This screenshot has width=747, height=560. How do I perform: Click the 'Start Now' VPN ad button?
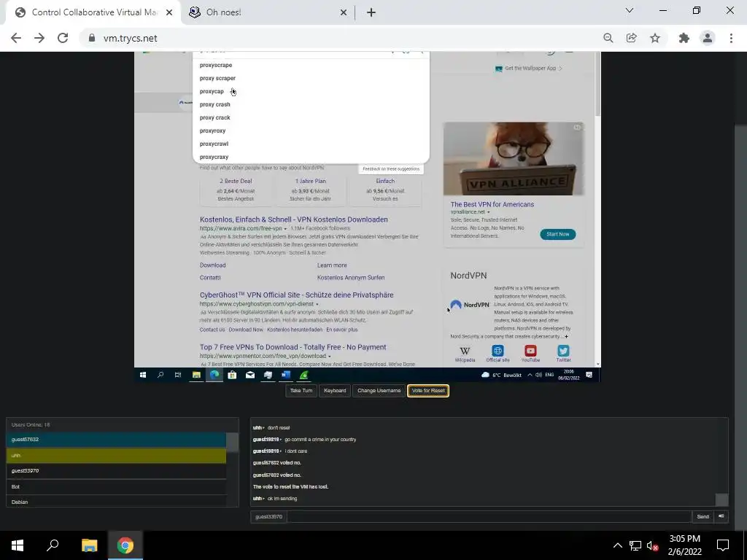tap(558, 234)
